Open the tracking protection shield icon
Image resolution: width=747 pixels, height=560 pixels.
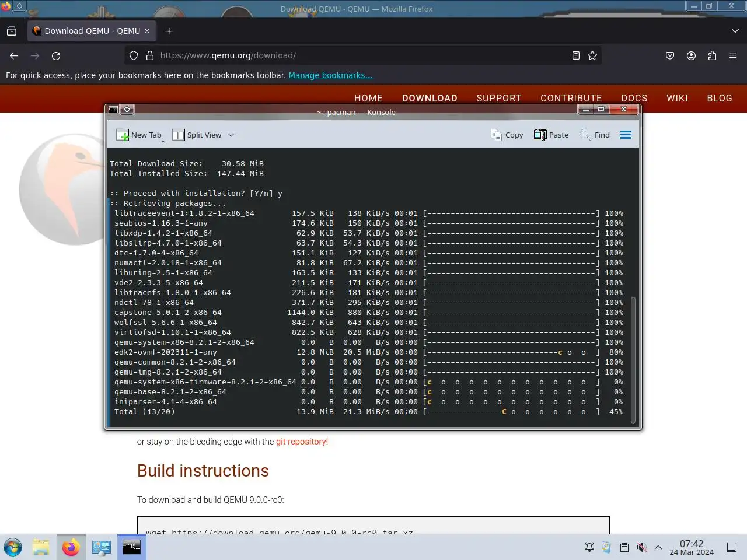[x=134, y=55]
